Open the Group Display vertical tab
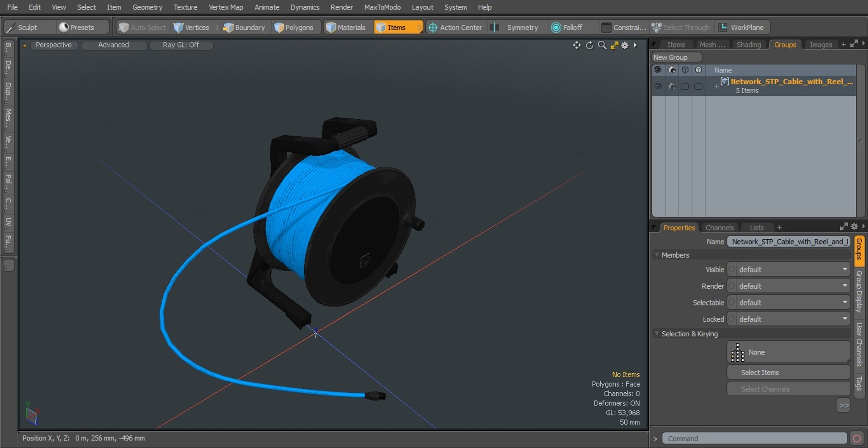The width and height of the screenshot is (868, 448). 859,292
